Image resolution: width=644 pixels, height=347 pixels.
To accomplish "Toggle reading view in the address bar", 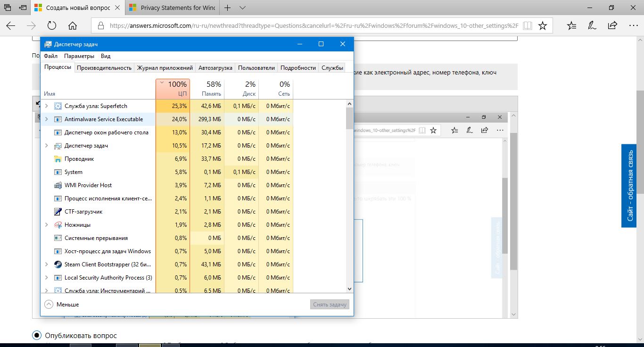I will (x=528, y=25).
